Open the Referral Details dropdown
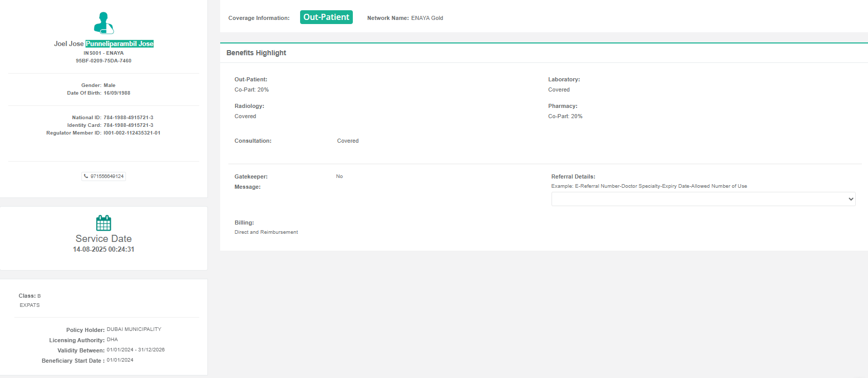 703,199
